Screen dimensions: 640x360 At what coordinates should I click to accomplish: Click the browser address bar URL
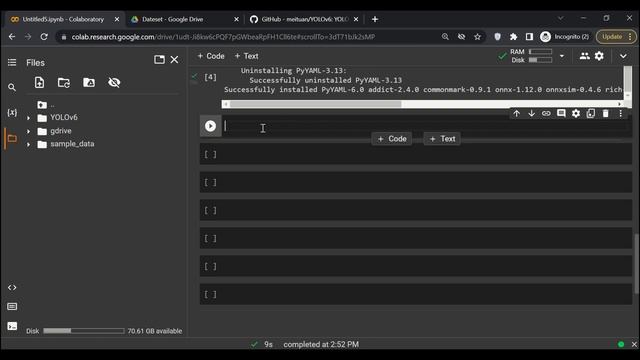click(223, 37)
